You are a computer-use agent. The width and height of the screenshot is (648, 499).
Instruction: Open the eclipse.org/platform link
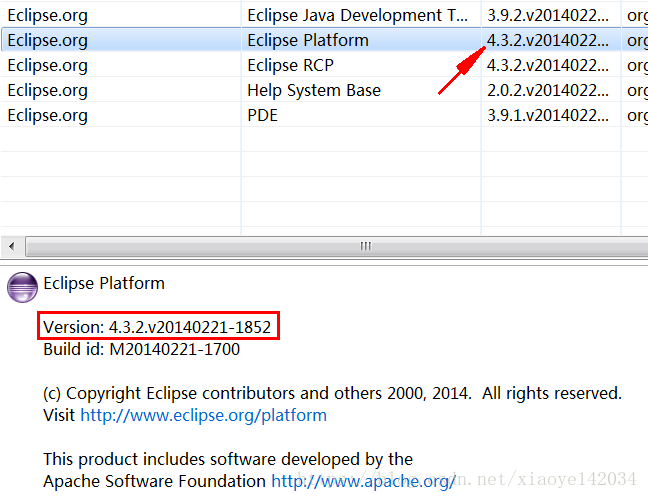(203, 415)
